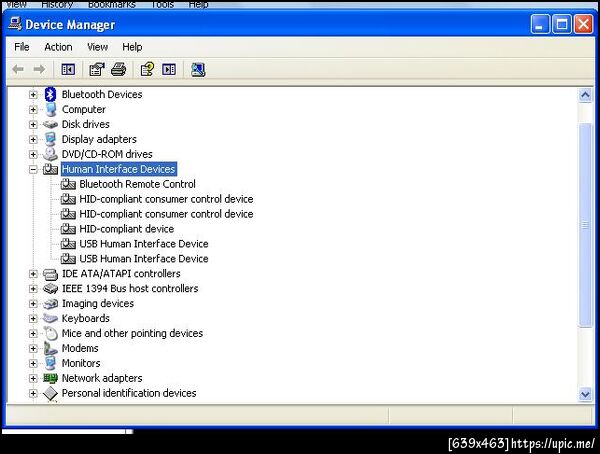Select the Keyboards label
The image size is (600, 454).
coord(86,318)
